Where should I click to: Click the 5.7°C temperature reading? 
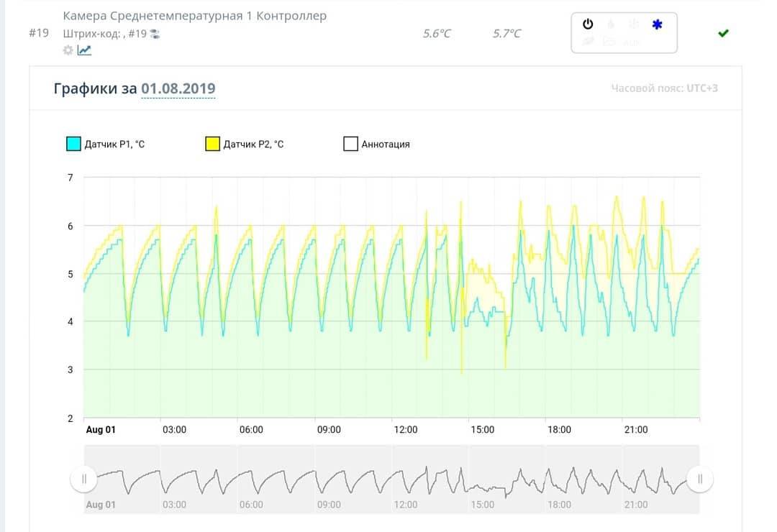click(506, 34)
